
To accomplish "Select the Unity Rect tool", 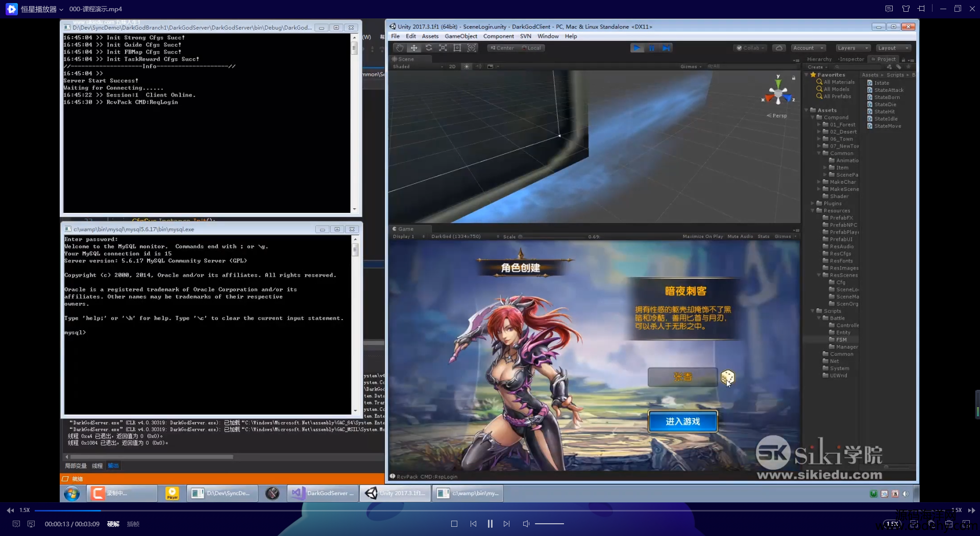I will click(x=457, y=48).
